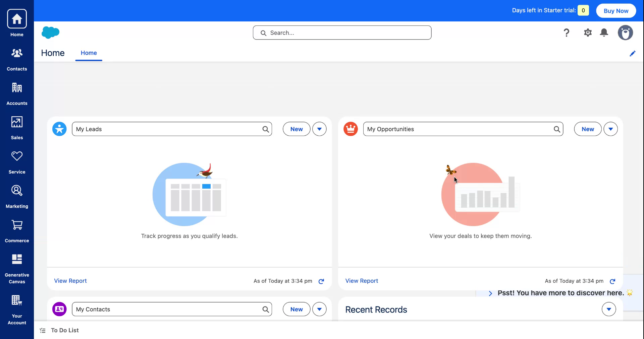Open the Commerce section
This screenshot has width=644, height=339.
[x=17, y=229]
